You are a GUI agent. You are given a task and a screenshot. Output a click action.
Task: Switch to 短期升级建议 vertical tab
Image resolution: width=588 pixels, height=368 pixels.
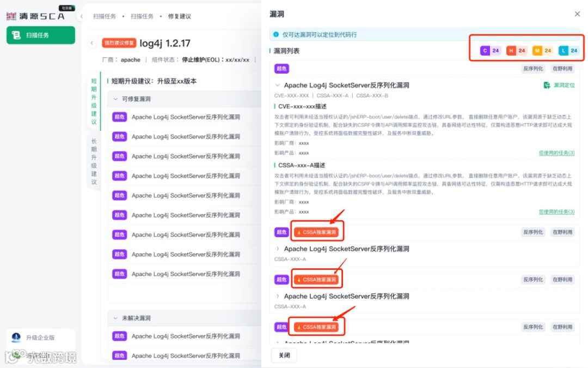pos(94,101)
